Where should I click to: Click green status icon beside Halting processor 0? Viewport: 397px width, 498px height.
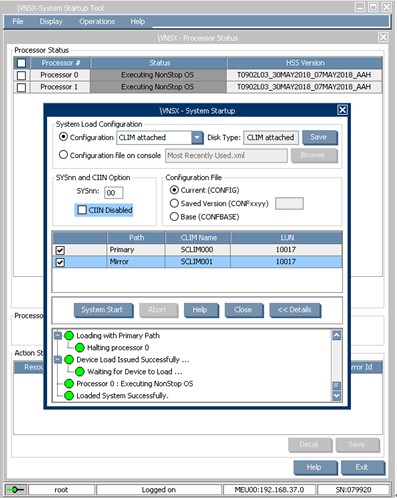pyautogui.click(x=80, y=348)
